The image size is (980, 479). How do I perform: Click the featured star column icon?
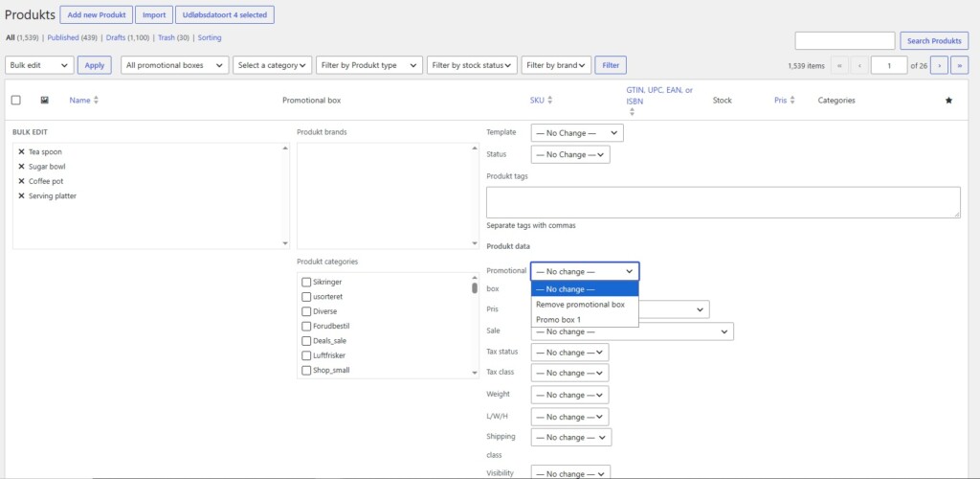click(948, 100)
